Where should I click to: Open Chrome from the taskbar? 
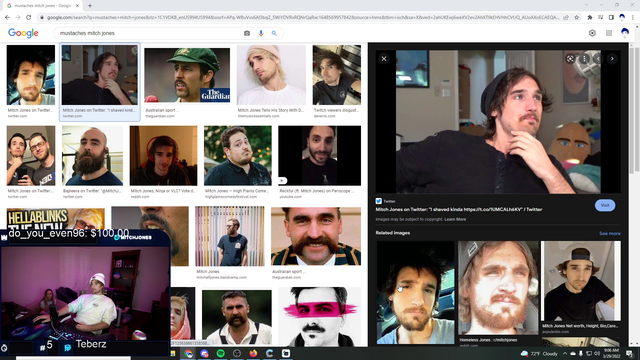189,353
